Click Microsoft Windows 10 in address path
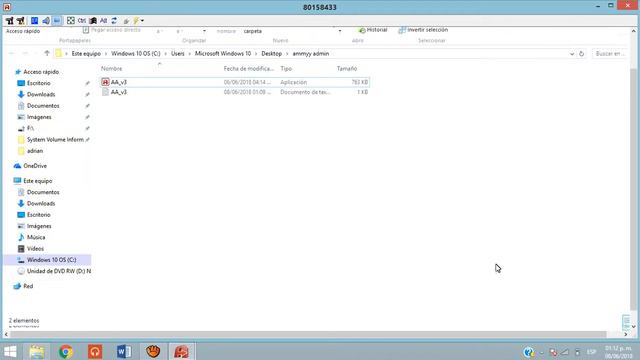Screen dimensions: 640x360 click(223, 53)
